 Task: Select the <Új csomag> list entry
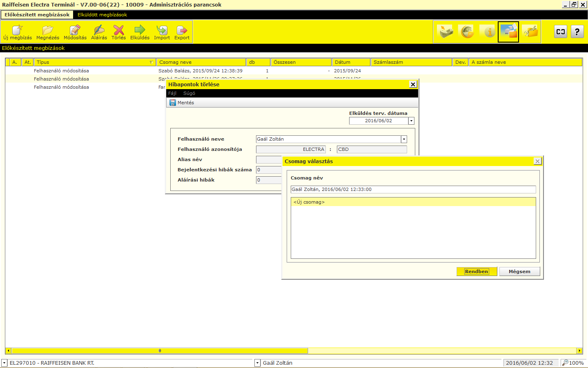(x=413, y=202)
